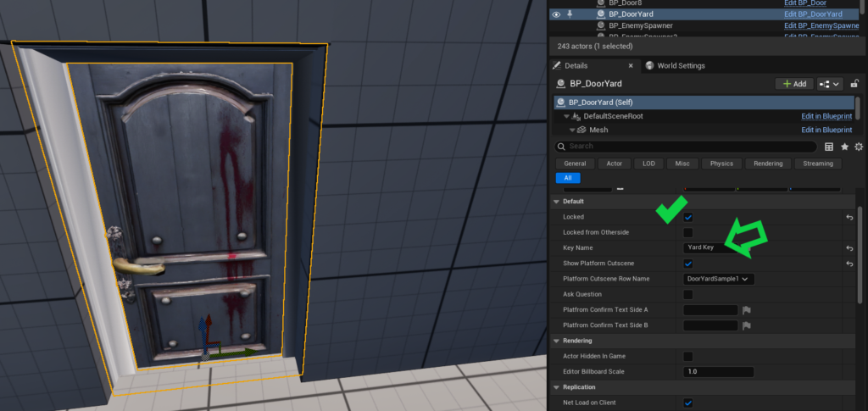Viewport: 868px width, 411px height.
Task: Open Details settings gear icon
Action: coord(859,147)
